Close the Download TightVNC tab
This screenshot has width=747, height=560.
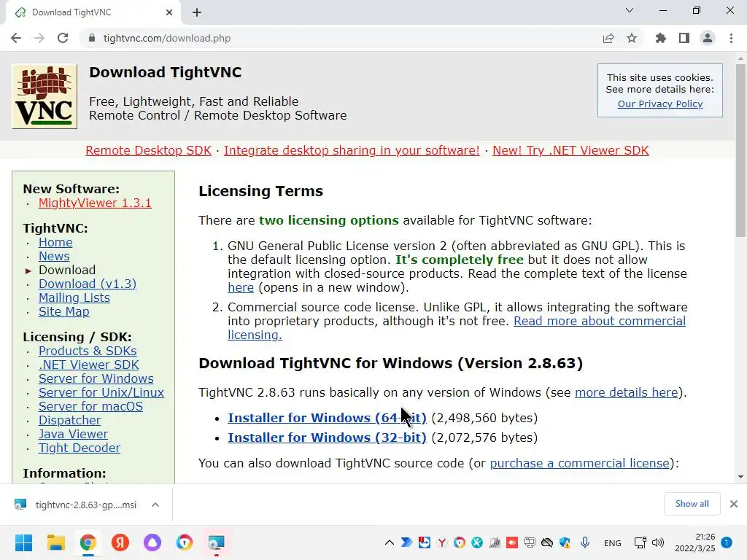click(169, 12)
